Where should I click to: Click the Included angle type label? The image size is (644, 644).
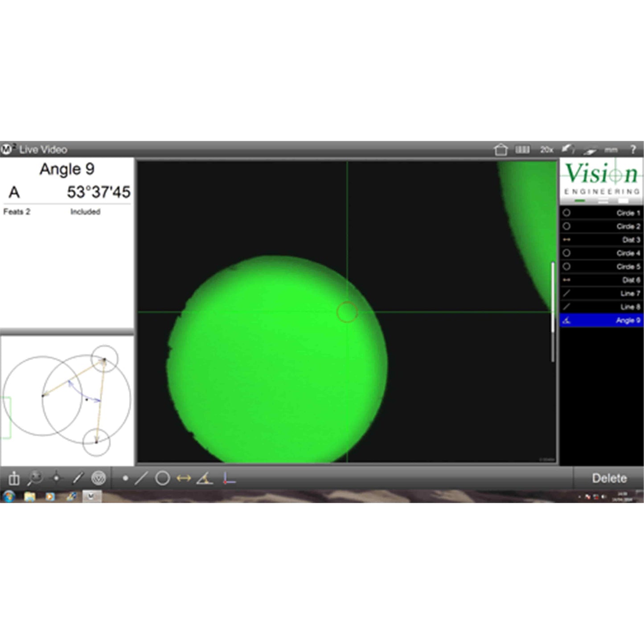[85, 212]
